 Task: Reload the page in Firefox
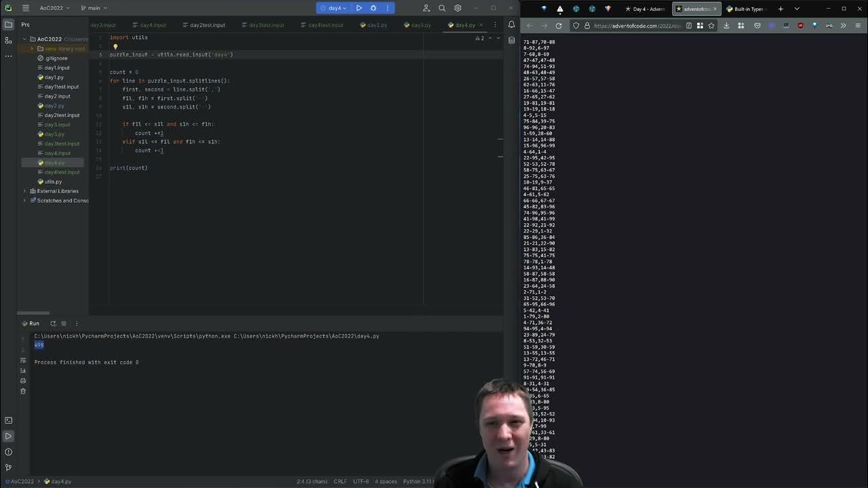(x=559, y=26)
